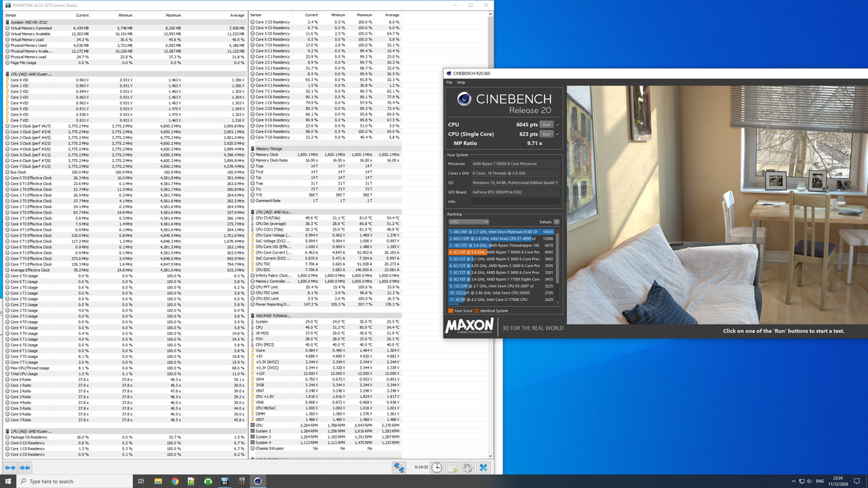Open HWiNFO sensor settings gear icon
The height and width of the screenshot is (488, 868).
click(x=468, y=467)
